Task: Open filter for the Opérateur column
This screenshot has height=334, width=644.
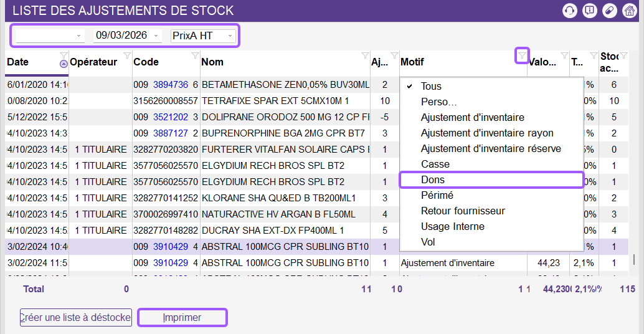Action: pyautogui.click(x=127, y=55)
